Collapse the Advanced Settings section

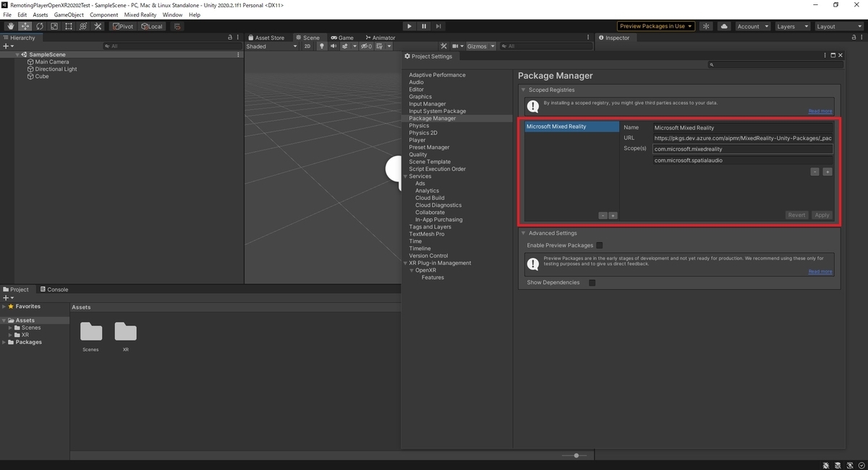click(x=524, y=233)
